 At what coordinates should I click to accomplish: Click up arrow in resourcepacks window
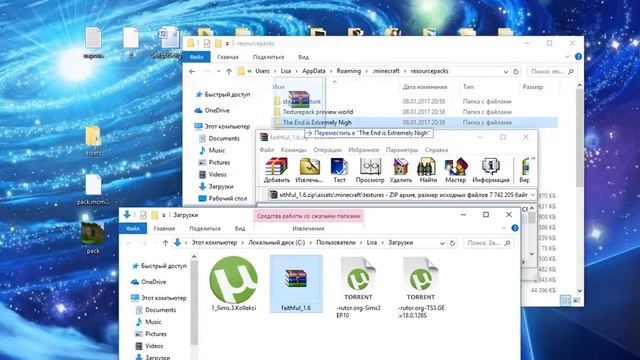point(229,71)
